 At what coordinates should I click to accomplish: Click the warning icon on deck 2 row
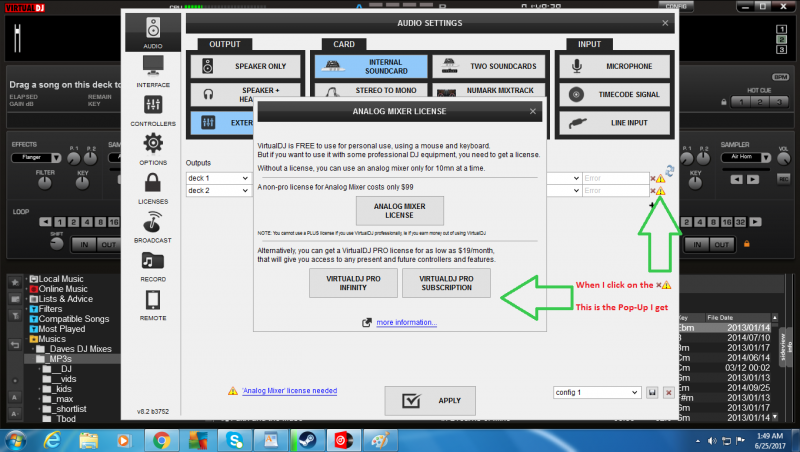click(x=660, y=191)
